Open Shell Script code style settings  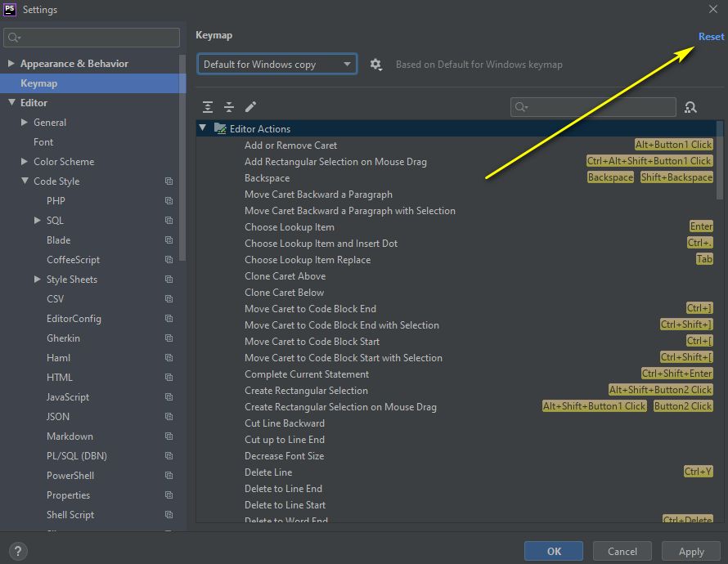(x=70, y=515)
